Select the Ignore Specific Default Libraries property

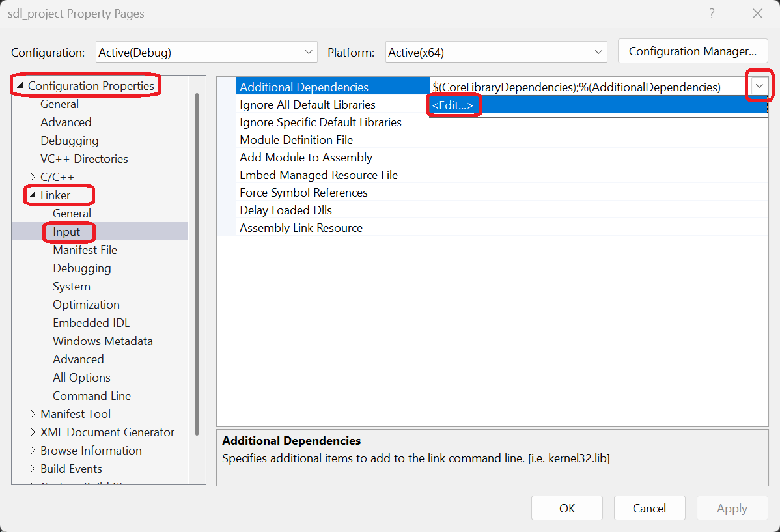[320, 122]
